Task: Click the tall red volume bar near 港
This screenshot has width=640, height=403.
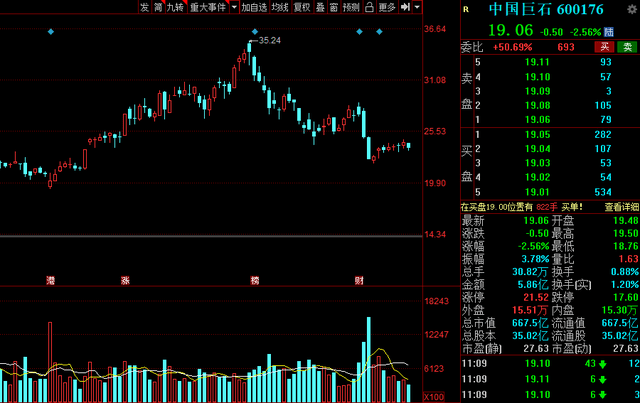Action: click(x=50, y=362)
